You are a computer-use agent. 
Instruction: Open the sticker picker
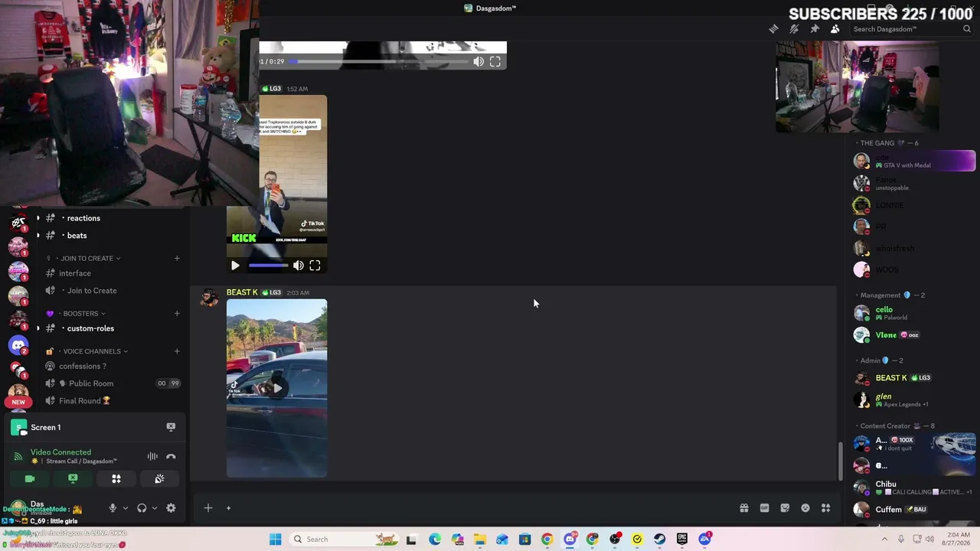pyautogui.click(x=785, y=508)
